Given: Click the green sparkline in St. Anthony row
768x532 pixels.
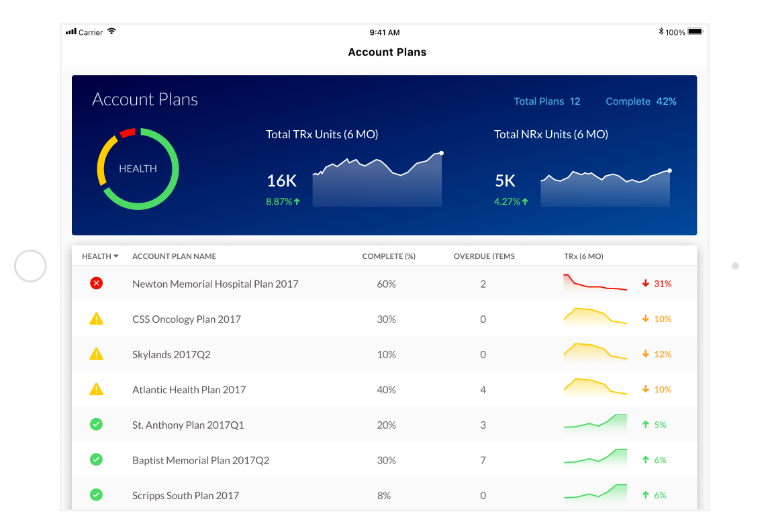Looking at the screenshot, I should (595, 423).
